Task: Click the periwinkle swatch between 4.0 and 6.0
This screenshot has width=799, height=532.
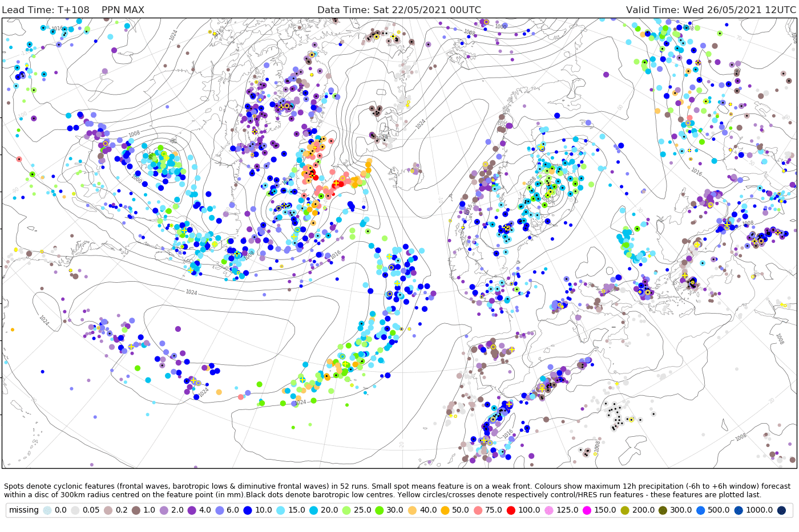Action: (221, 510)
